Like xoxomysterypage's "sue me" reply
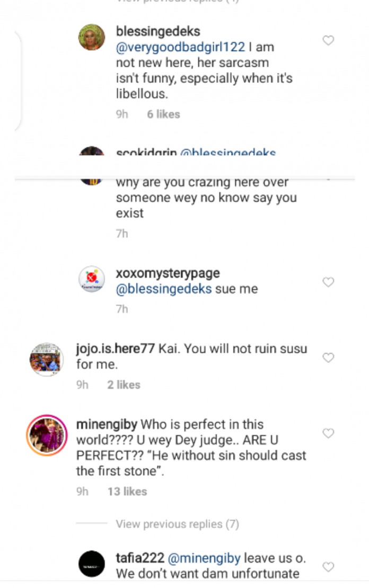Image resolution: width=369 pixels, height=588 pixels. [328, 282]
